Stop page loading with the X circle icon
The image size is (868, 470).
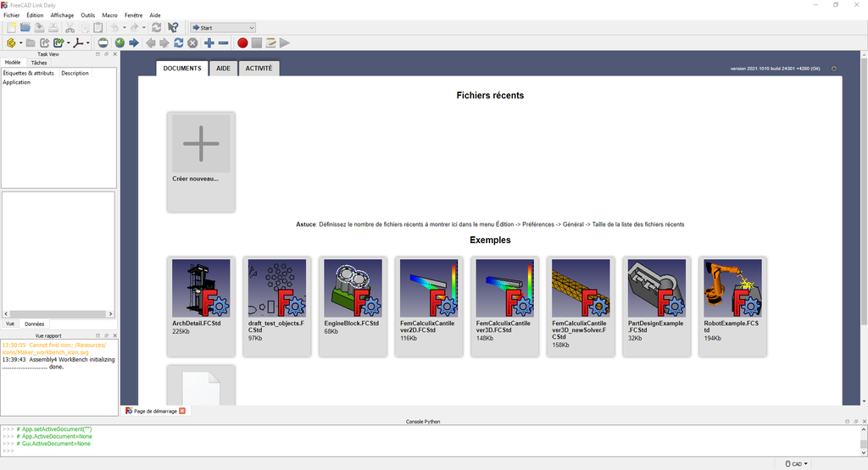coord(192,42)
